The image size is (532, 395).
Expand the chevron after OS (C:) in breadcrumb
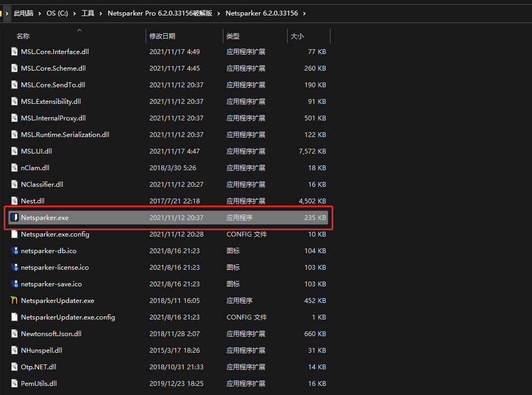pyautogui.click(x=74, y=13)
